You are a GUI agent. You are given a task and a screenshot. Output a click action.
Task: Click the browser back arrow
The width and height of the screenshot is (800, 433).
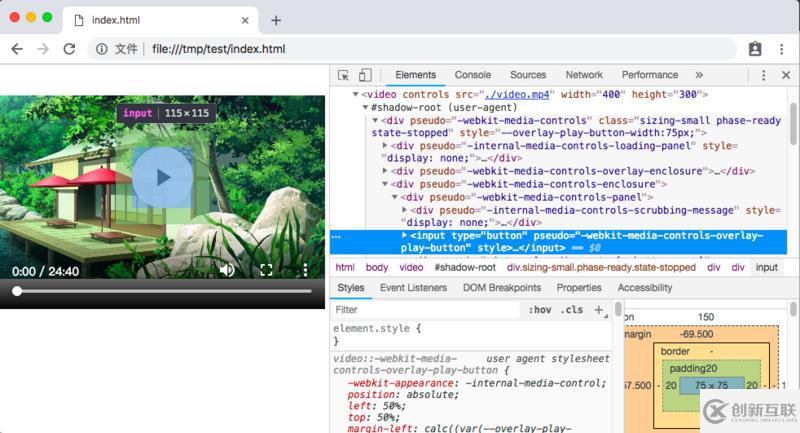coord(17,49)
